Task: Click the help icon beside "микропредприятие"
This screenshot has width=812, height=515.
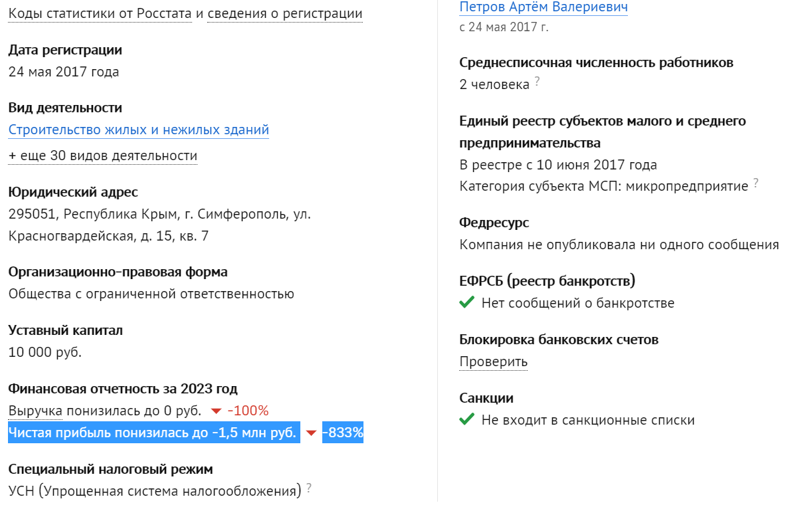Action: pyautogui.click(x=757, y=183)
